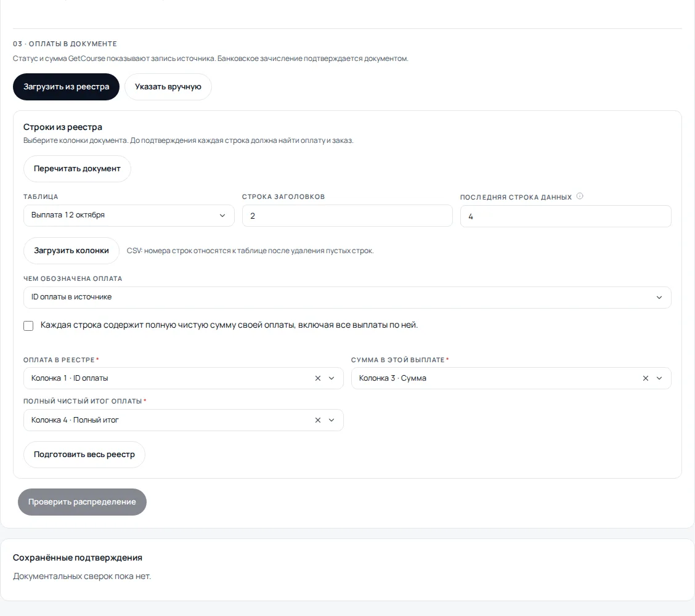This screenshot has width=695, height=616.
Task: Click the 03 · Оплаты в документе heading
Action: click(x=65, y=44)
